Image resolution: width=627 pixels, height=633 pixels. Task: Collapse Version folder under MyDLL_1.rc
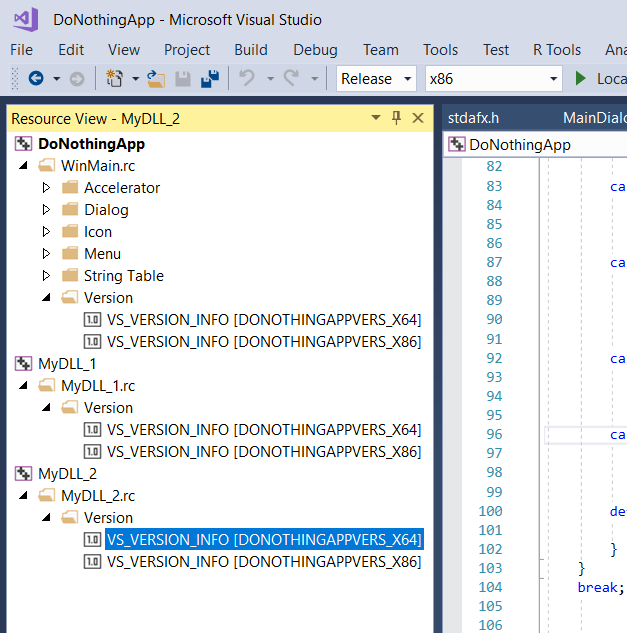tap(46, 407)
